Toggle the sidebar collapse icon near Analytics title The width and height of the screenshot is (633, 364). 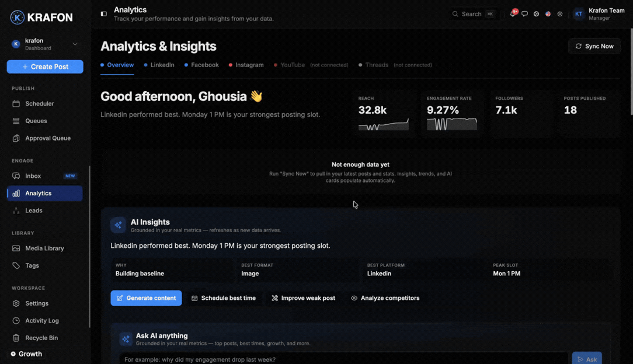coord(104,13)
